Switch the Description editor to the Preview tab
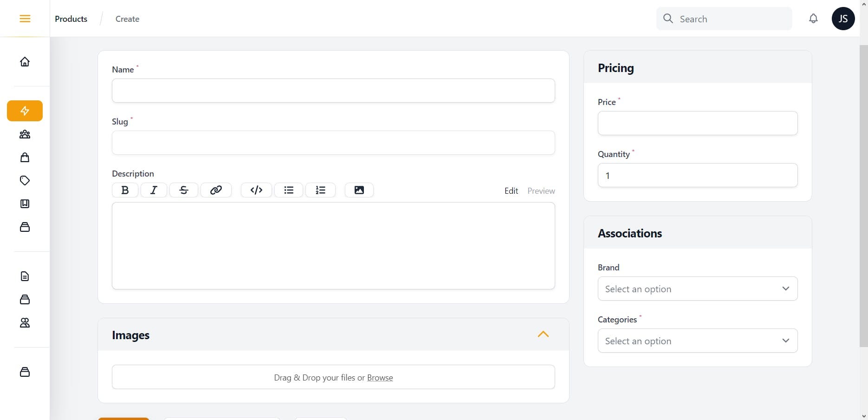 tap(541, 191)
